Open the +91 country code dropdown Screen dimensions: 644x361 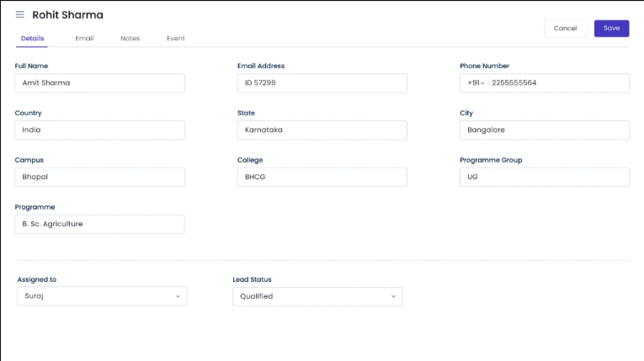(476, 83)
